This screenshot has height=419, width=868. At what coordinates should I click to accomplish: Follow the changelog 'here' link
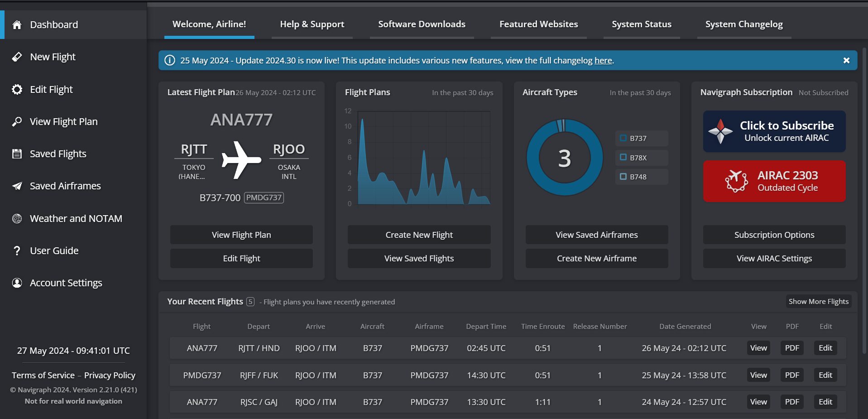(x=603, y=61)
